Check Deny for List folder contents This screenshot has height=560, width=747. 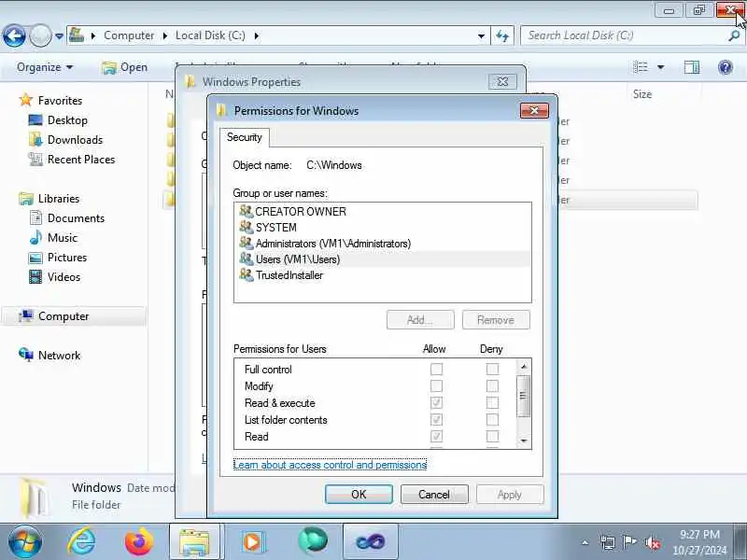point(492,419)
